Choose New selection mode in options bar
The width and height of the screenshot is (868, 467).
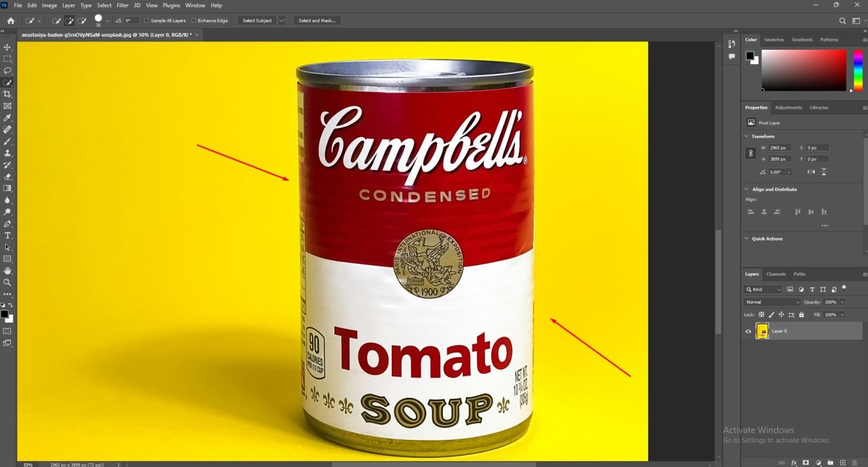[57, 21]
